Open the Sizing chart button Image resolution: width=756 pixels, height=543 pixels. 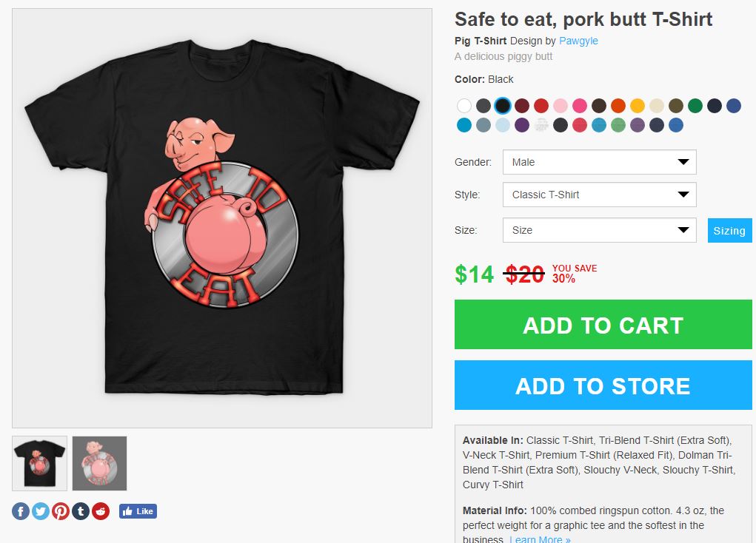pyautogui.click(x=729, y=230)
